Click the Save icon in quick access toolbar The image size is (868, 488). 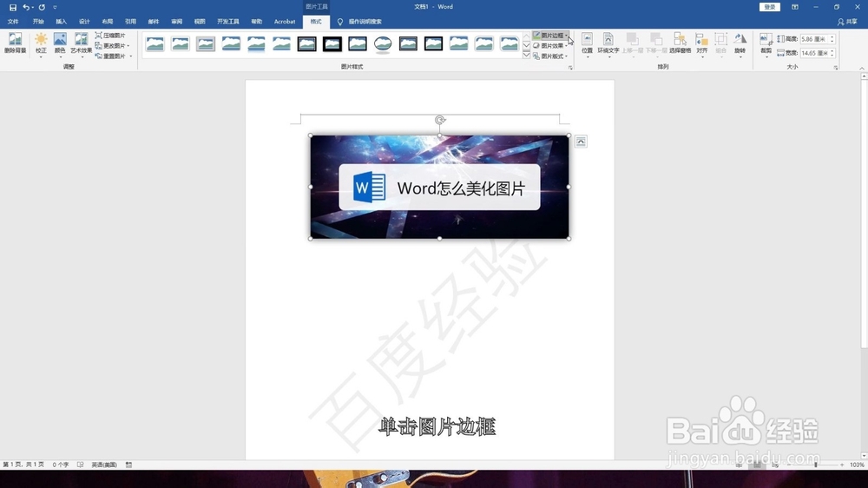click(x=13, y=7)
